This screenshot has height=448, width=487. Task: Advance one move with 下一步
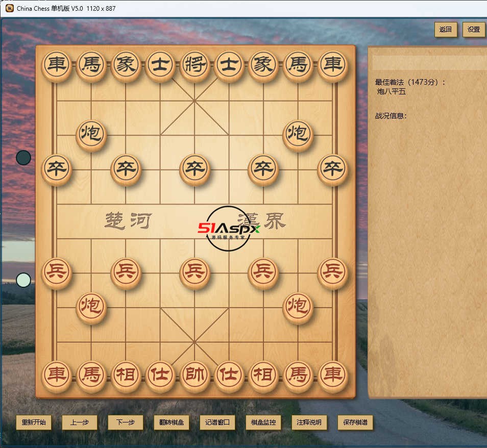[x=126, y=422]
